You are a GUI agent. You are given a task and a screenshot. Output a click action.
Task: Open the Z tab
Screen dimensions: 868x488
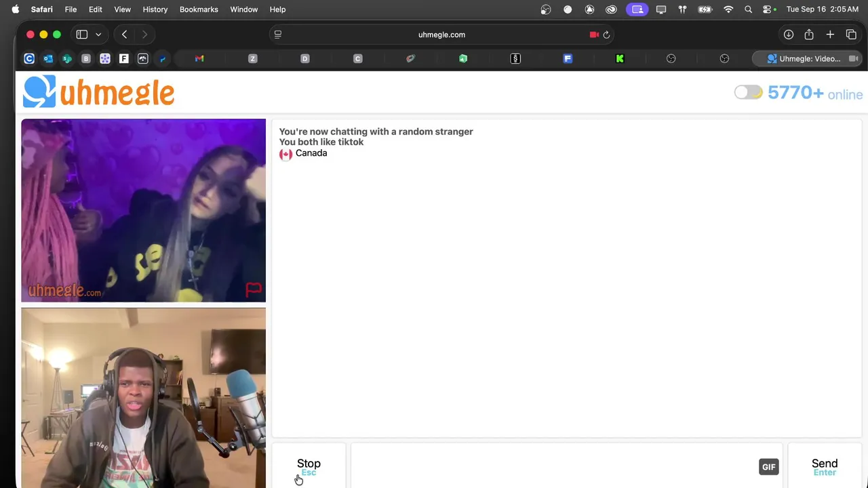point(253,59)
